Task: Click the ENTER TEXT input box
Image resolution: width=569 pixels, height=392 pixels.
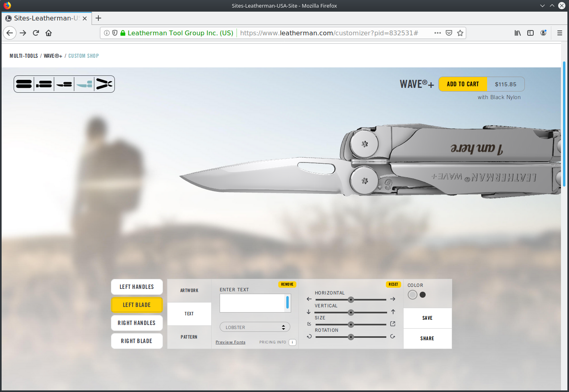Action: point(255,303)
